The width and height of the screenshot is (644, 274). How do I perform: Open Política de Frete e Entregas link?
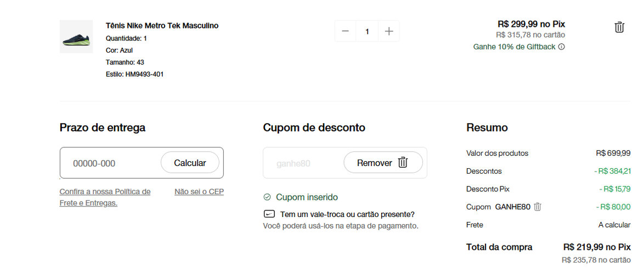click(105, 197)
